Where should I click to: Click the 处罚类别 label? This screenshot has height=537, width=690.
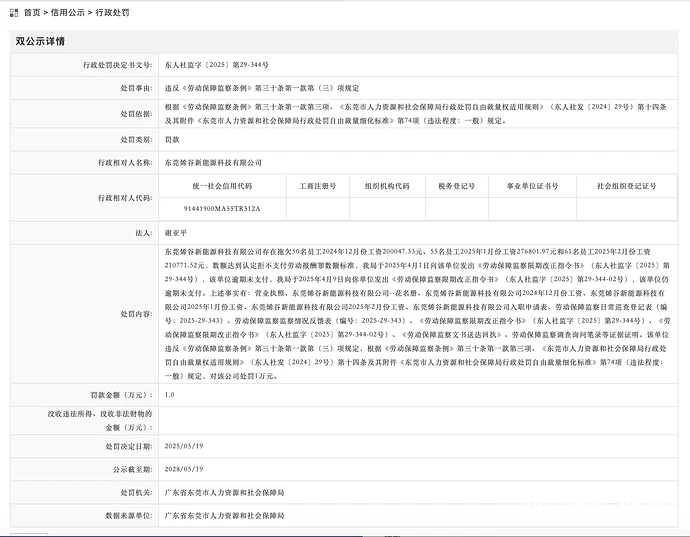click(x=136, y=140)
